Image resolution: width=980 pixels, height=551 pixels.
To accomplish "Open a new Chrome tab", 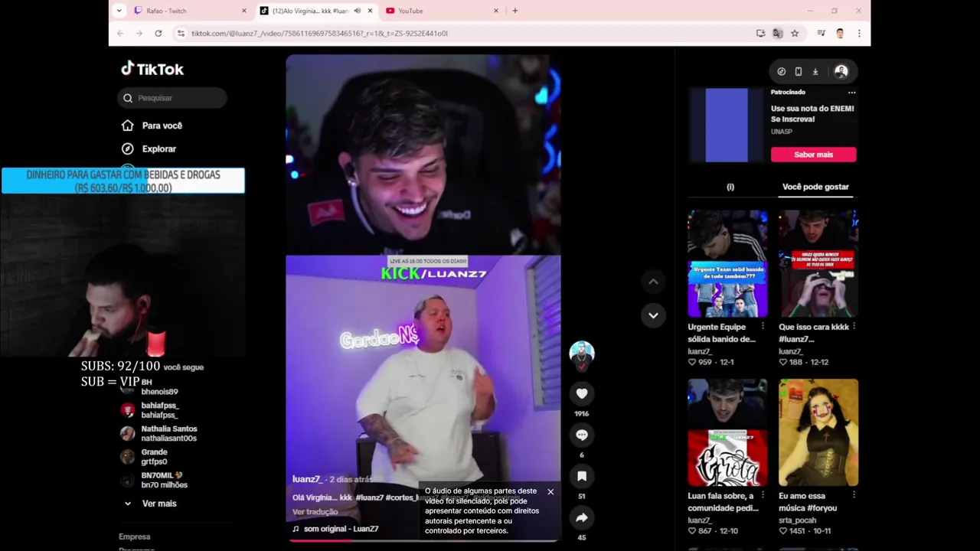I will click(514, 11).
